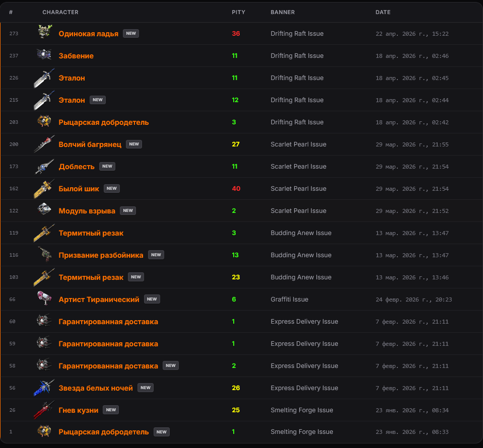Screen dimensions: 483x448
Task: Click the red pity value 40
Action: [x=236, y=188]
